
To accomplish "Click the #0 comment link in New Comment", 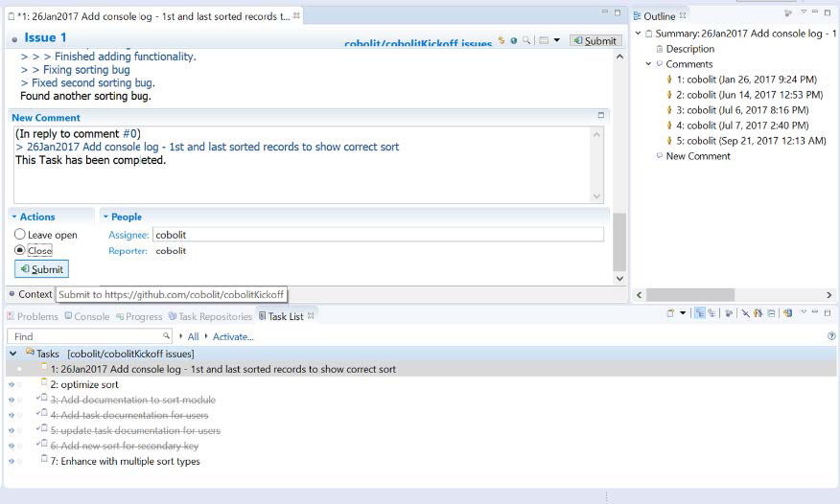I will [129, 134].
